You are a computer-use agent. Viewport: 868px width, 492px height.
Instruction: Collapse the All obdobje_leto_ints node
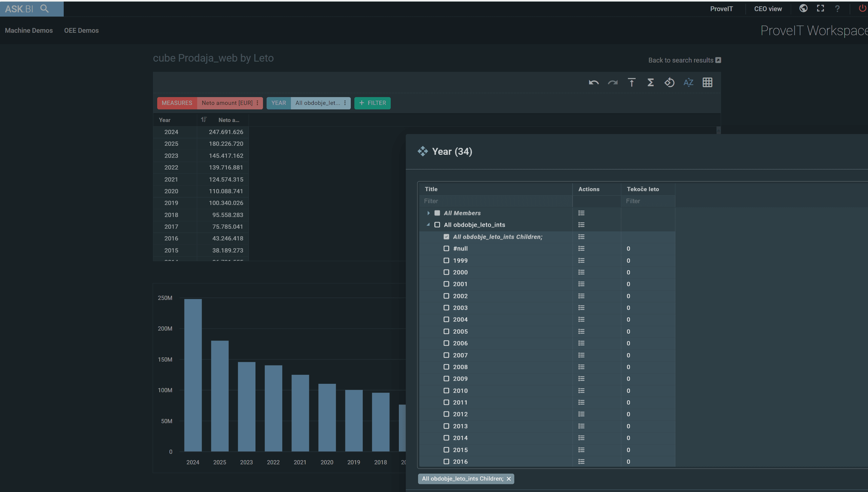[x=428, y=225]
